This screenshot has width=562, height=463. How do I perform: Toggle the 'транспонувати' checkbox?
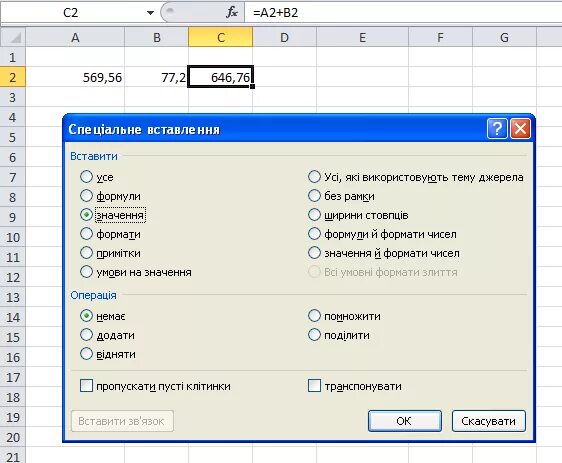tap(314, 386)
